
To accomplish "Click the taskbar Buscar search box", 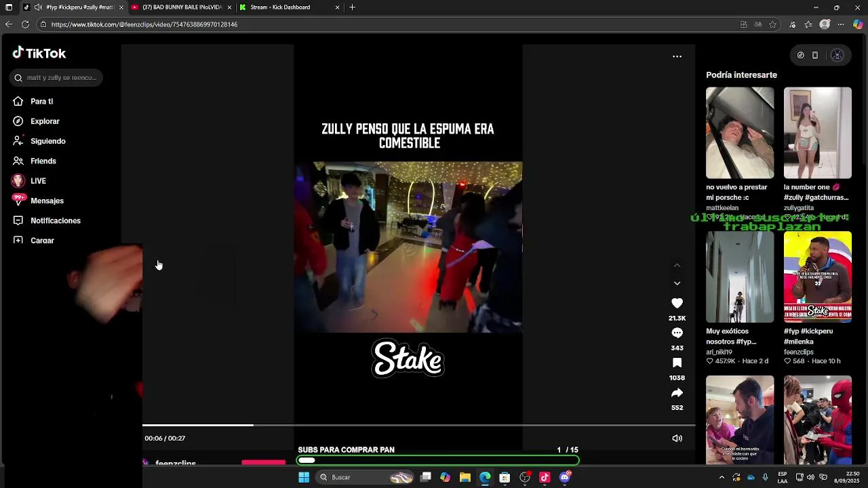I will [366, 477].
